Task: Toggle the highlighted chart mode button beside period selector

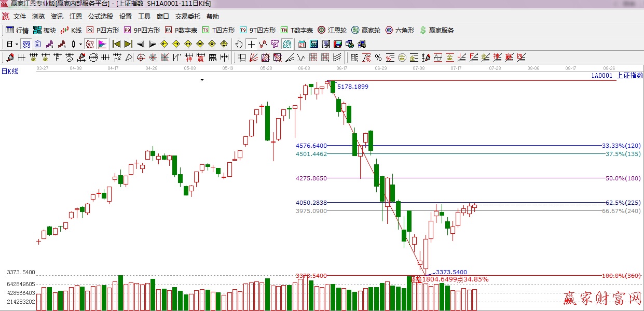Action: click(x=26, y=44)
